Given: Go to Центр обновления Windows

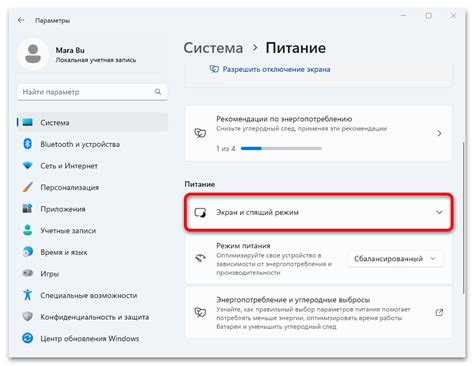Looking at the screenshot, I should coord(92,338).
